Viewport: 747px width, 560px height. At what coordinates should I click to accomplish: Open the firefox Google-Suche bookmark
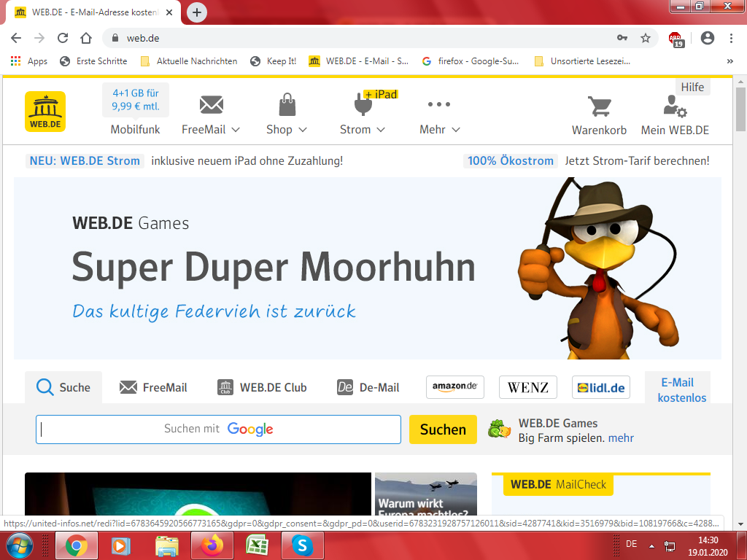point(471,61)
